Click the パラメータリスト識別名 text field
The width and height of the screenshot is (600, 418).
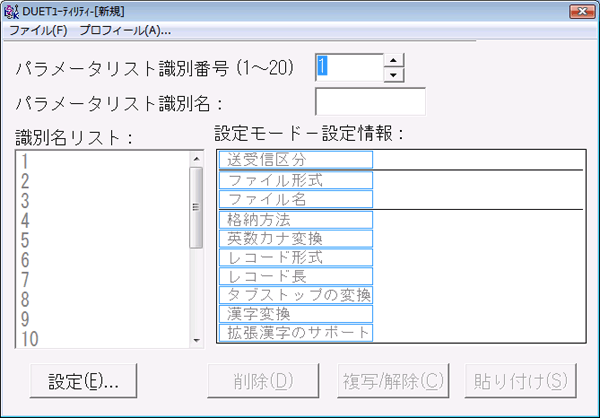coord(370,102)
